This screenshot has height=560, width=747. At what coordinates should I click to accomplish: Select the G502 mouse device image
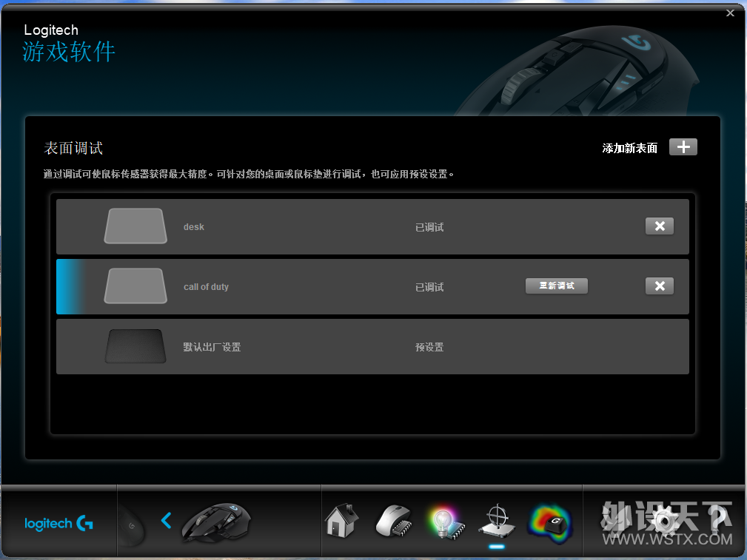(x=216, y=522)
